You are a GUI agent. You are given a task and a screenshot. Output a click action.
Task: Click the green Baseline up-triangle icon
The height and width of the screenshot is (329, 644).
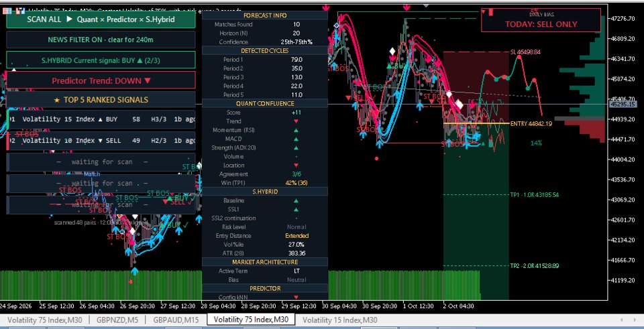click(x=296, y=200)
